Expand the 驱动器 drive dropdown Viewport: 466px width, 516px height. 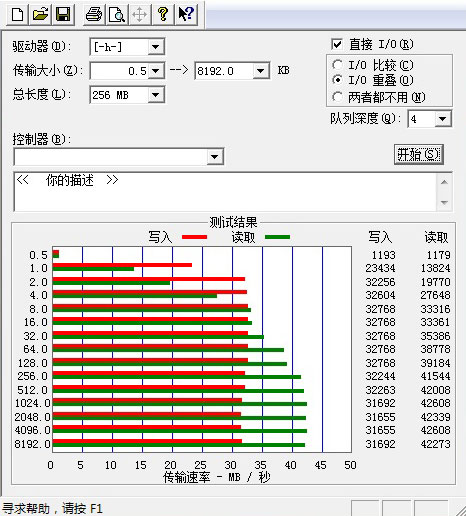[x=155, y=47]
